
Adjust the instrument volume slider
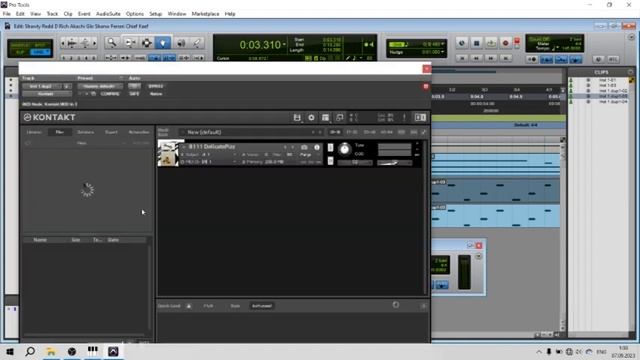coord(394,163)
